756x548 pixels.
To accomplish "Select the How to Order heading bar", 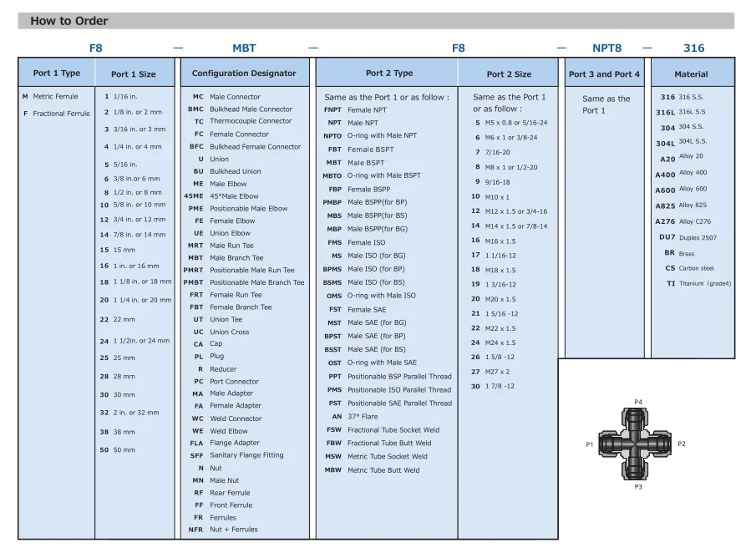I will 376,21.
